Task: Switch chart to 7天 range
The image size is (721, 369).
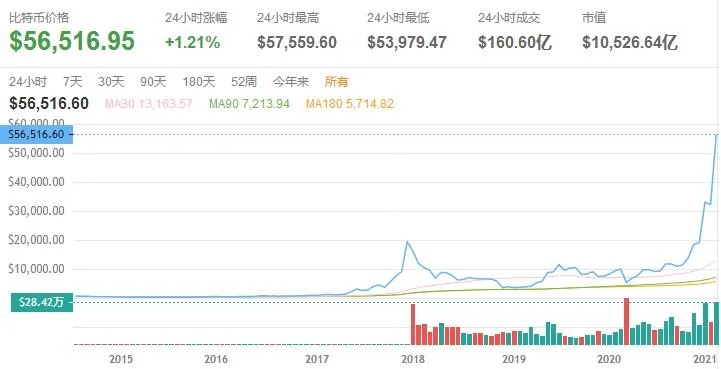Action: [x=72, y=82]
